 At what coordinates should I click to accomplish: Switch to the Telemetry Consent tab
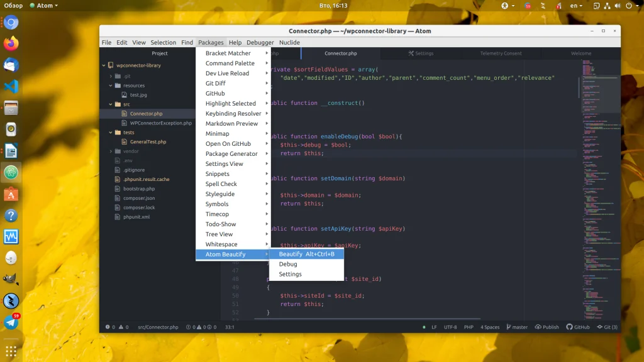click(x=501, y=53)
